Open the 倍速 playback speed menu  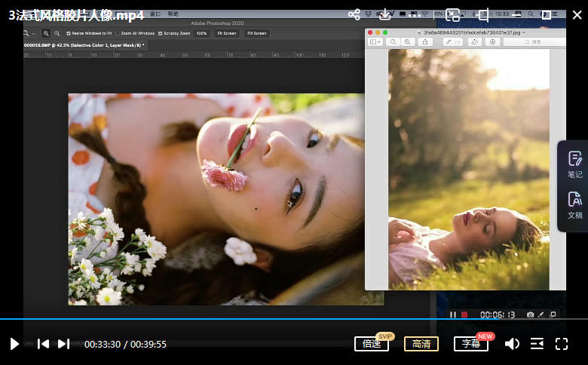(x=372, y=344)
